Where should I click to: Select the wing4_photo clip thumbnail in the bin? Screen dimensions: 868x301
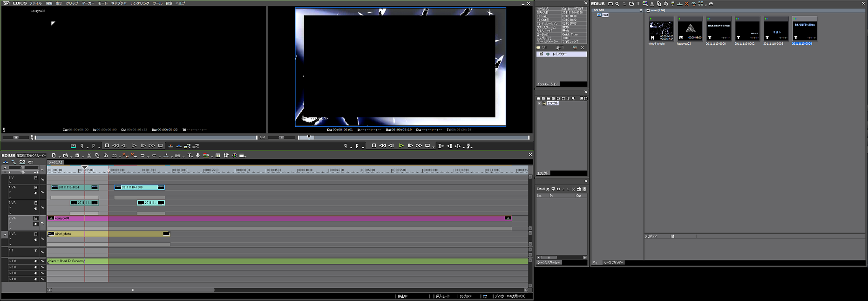[661, 30]
